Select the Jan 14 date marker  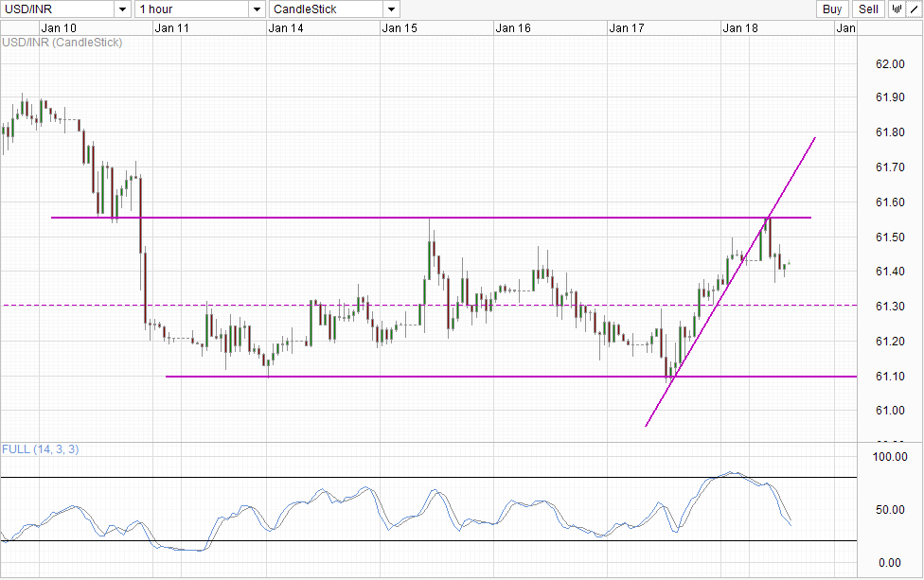(286, 28)
